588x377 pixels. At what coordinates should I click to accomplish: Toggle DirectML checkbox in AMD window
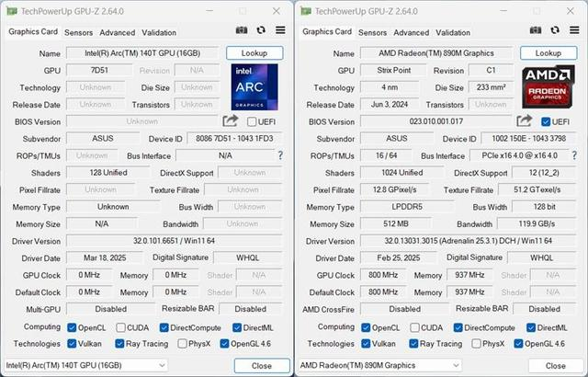click(531, 327)
